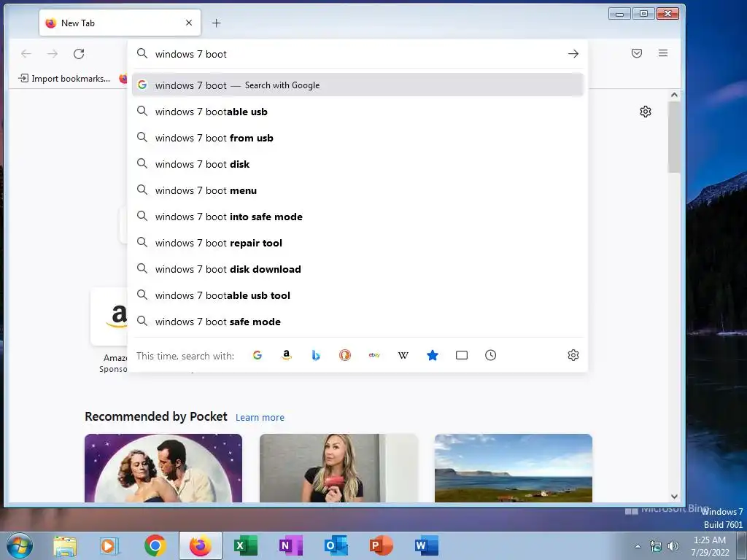747x560 pixels.
Task: Open Pocket story with coastal landscape photo
Action: pos(514,468)
